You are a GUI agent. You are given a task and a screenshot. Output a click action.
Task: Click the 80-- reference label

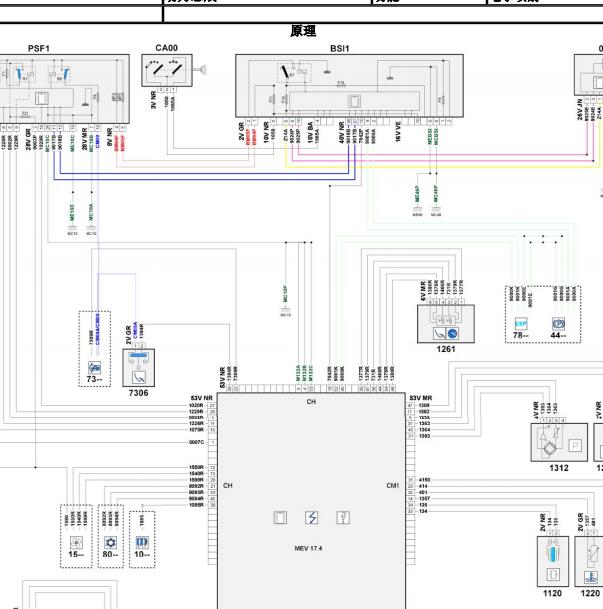(x=111, y=554)
